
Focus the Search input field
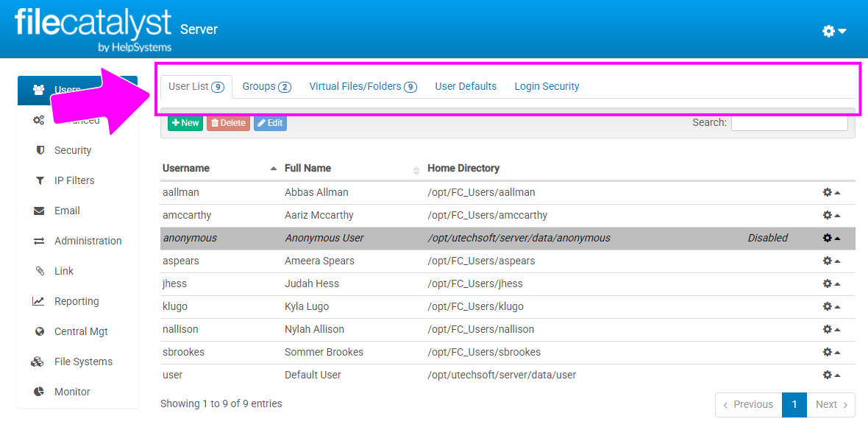(789, 122)
